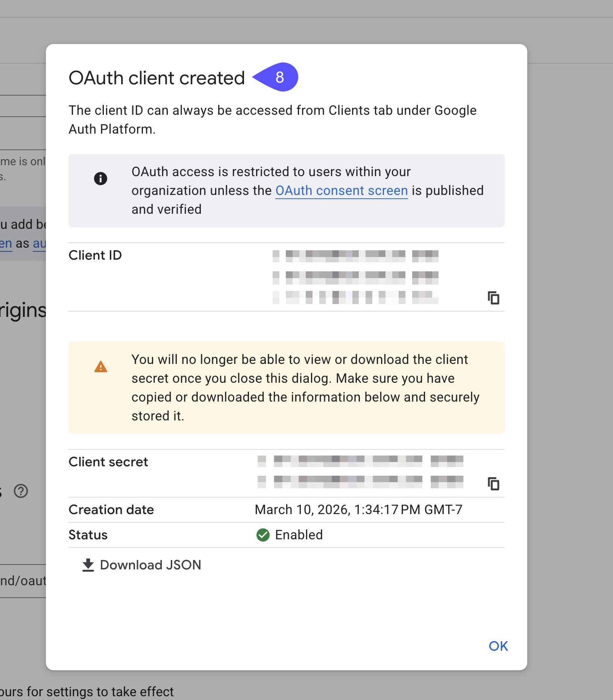Click the 'Status' label

click(x=88, y=535)
